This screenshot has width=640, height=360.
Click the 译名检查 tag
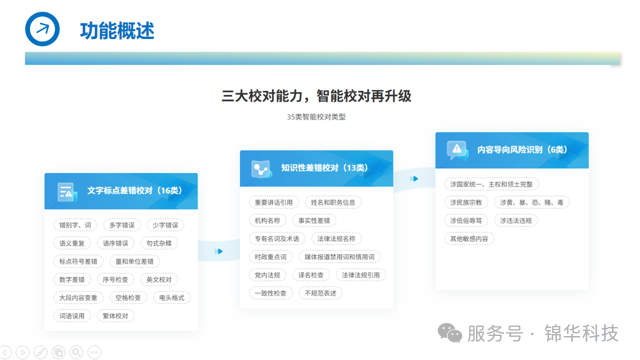(x=311, y=275)
